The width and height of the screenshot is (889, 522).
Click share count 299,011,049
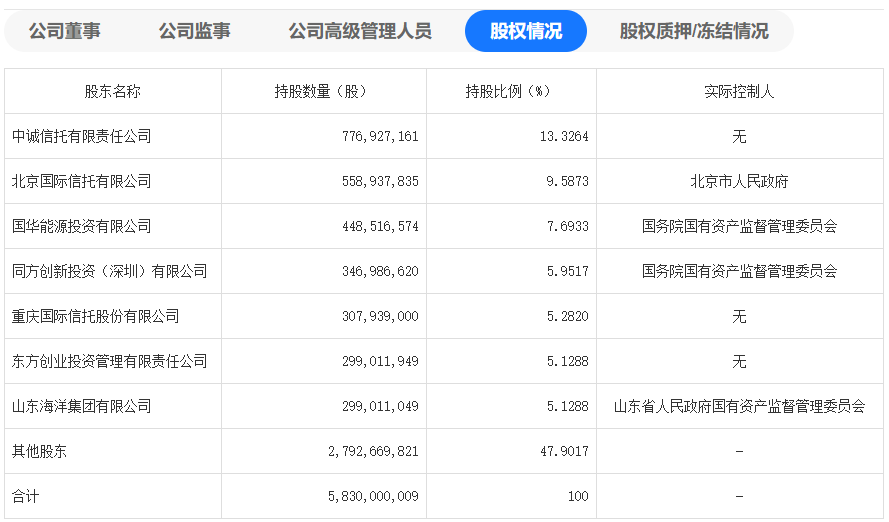coord(380,406)
